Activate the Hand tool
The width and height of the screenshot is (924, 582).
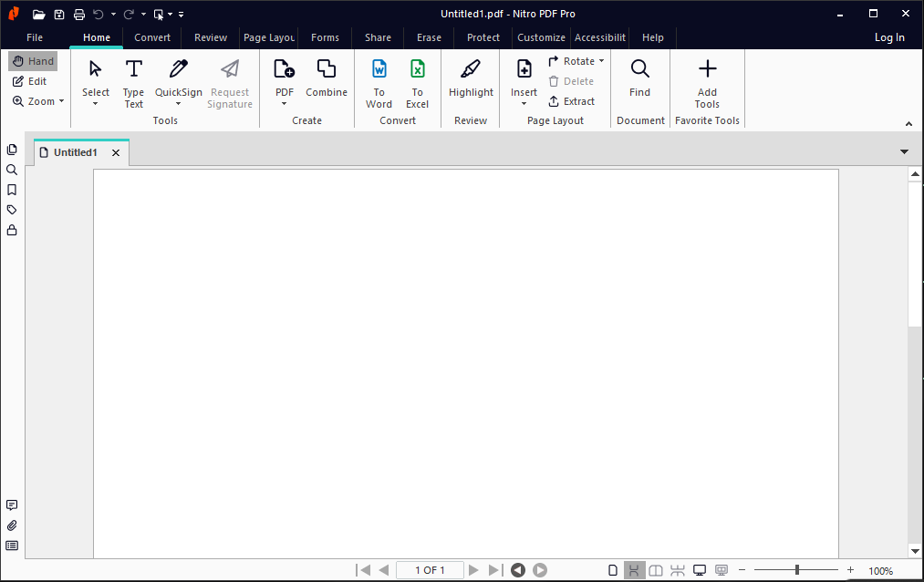33,61
